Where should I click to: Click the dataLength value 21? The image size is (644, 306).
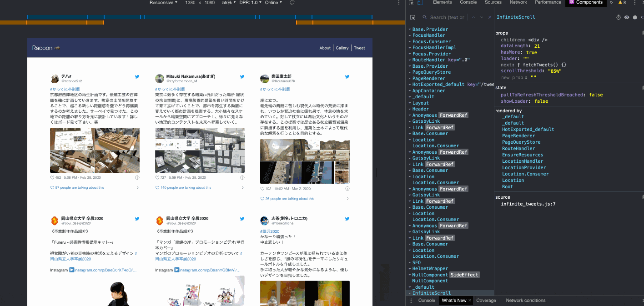537,46
